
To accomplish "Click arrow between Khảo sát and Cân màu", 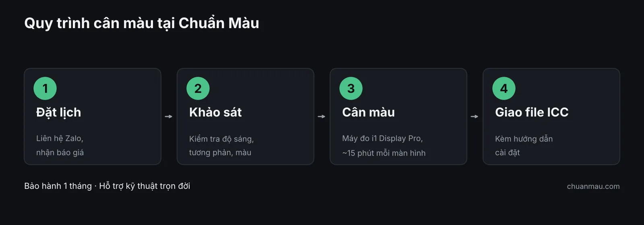I will 322,117.
